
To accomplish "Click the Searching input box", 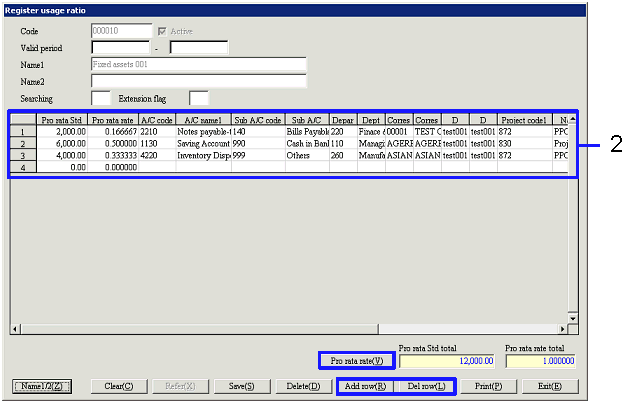I will pyautogui.click(x=101, y=98).
